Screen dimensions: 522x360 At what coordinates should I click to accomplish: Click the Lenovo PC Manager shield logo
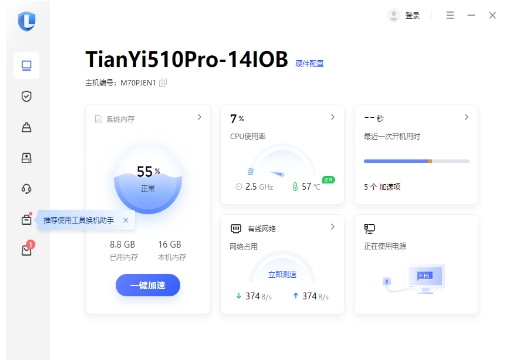point(27,21)
